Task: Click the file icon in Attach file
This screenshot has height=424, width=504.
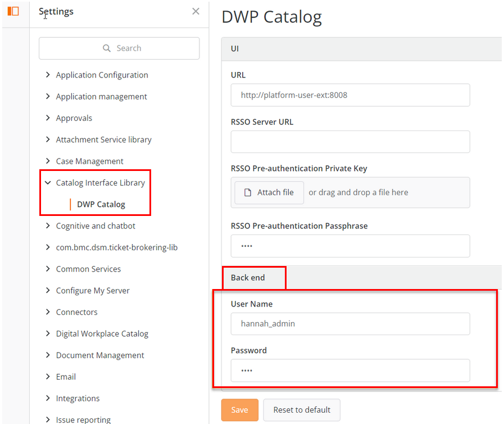Action: (x=247, y=192)
